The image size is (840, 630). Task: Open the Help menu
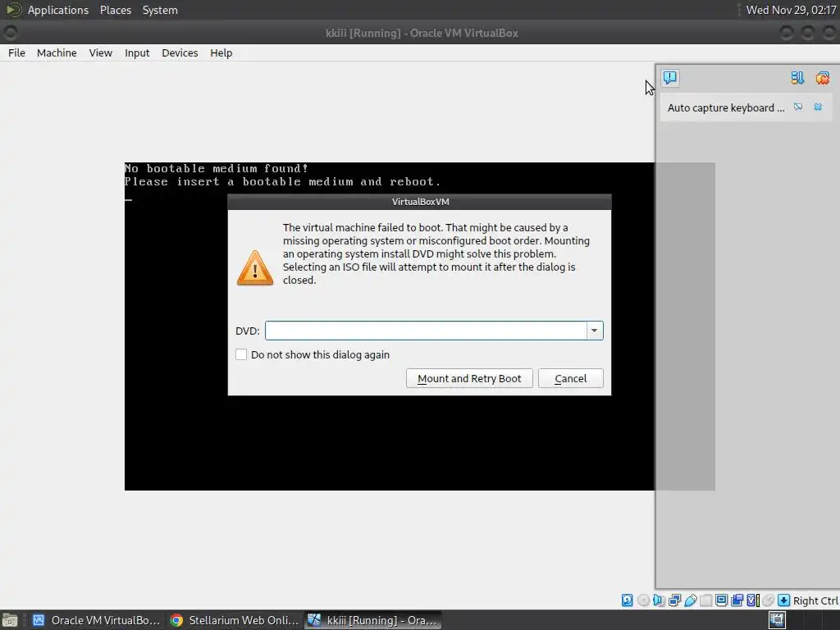point(221,53)
